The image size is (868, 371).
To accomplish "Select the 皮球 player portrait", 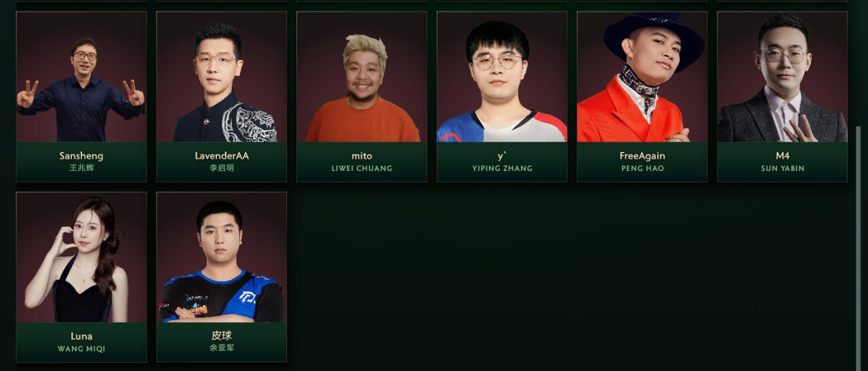I will (x=222, y=257).
